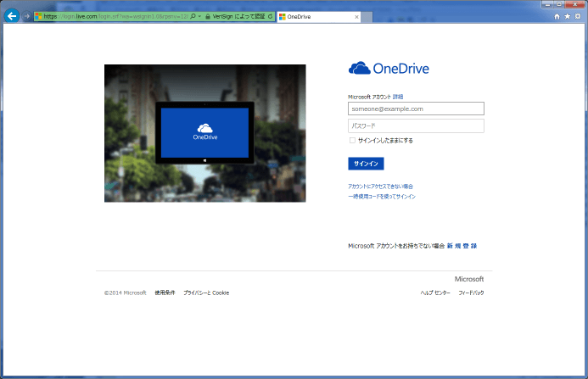
Task: Expand the address bar dropdown arrow
Action: (200, 16)
